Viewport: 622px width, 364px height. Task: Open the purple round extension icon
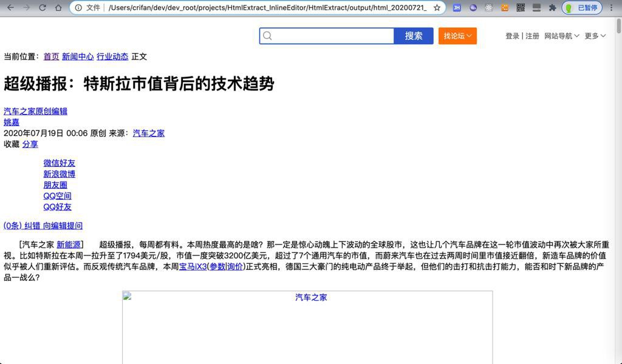click(473, 7)
